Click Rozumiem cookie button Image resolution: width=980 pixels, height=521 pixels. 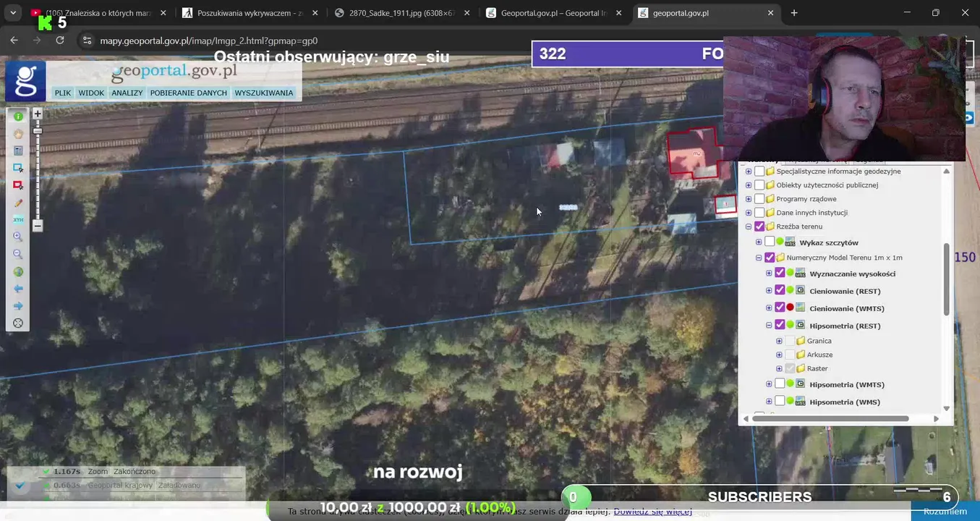coord(945,511)
